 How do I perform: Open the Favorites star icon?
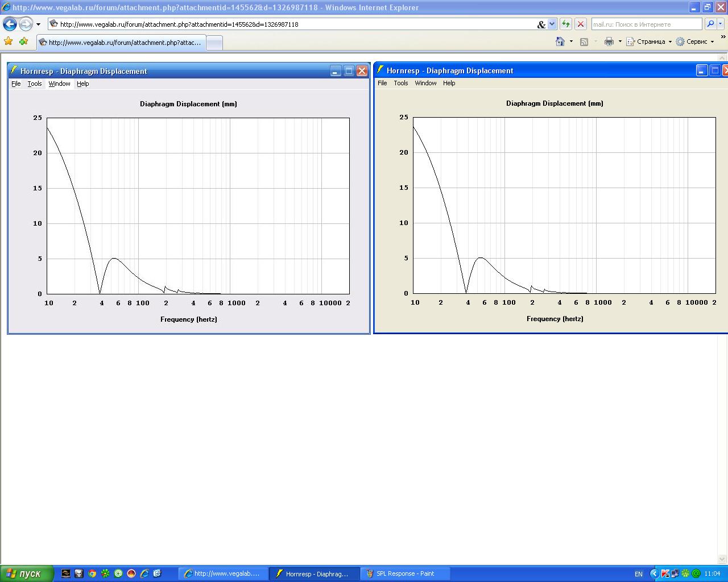tap(9, 41)
